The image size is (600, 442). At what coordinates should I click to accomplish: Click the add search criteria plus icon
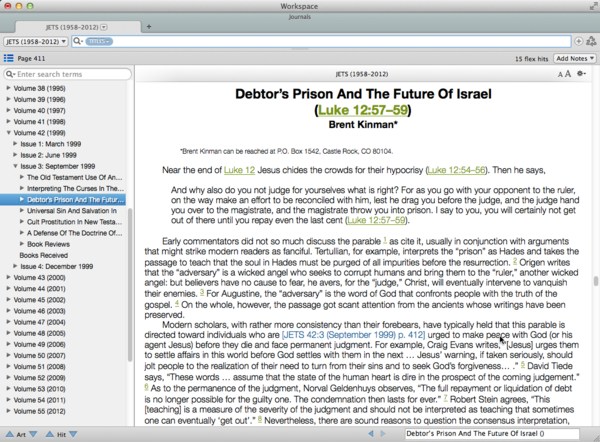580,42
